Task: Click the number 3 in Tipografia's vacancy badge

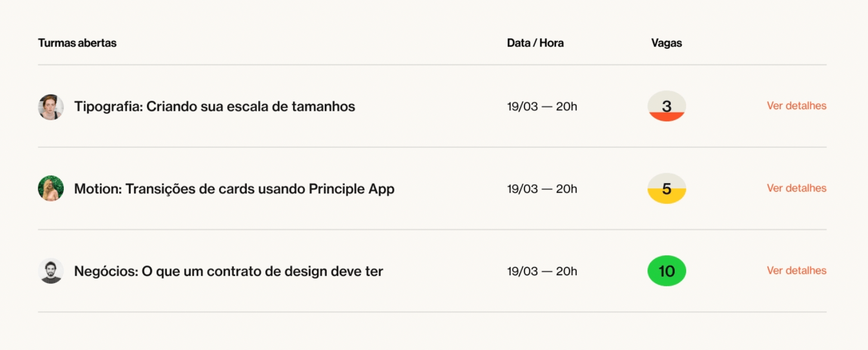Action: click(667, 105)
